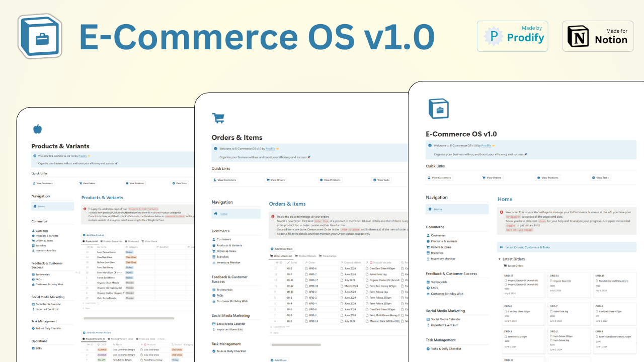Click Customer Birthday Wish icon, E-Commerce OS page

click(x=428, y=294)
